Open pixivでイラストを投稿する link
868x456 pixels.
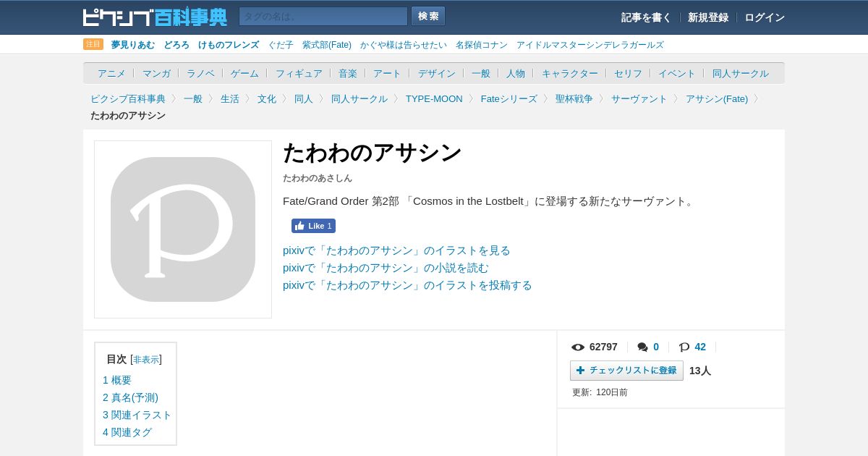point(407,285)
